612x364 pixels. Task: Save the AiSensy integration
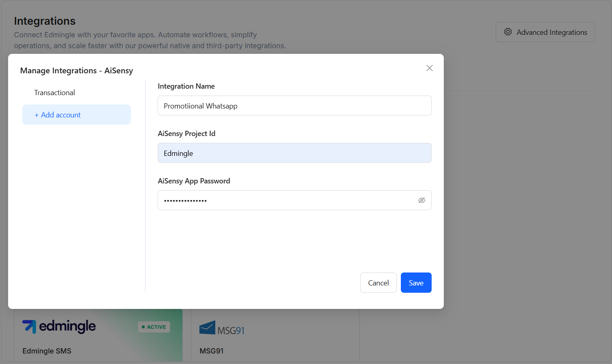click(416, 283)
